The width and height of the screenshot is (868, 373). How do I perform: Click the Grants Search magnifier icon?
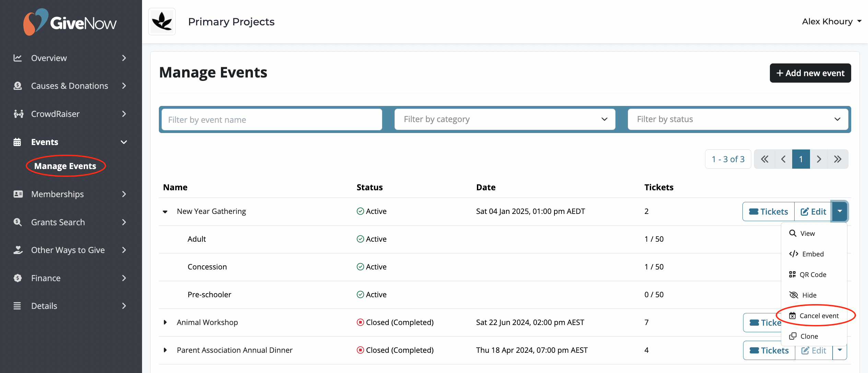(17, 222)
